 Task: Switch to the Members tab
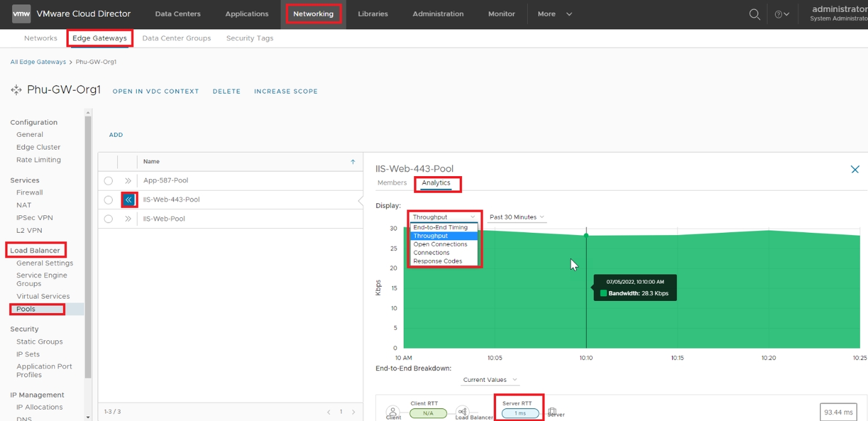tap(392, 183)
